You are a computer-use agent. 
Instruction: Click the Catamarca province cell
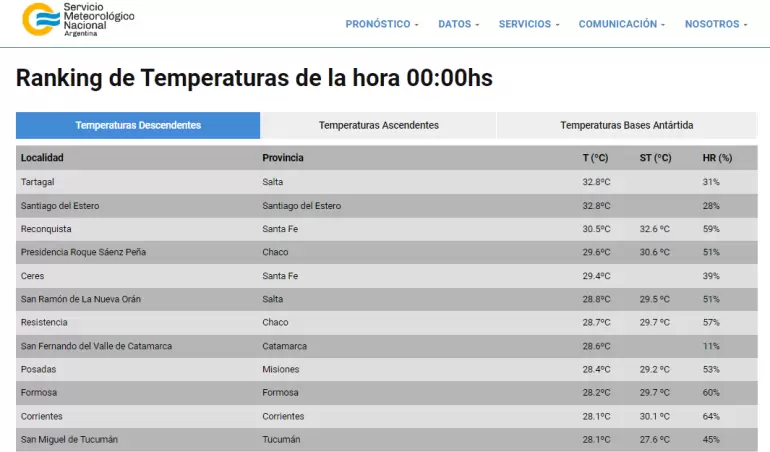tap(284, 346)
